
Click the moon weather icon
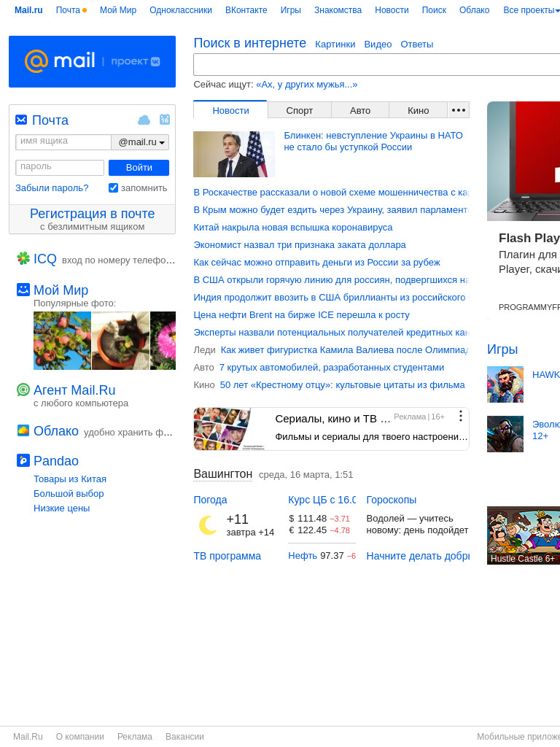207,525
